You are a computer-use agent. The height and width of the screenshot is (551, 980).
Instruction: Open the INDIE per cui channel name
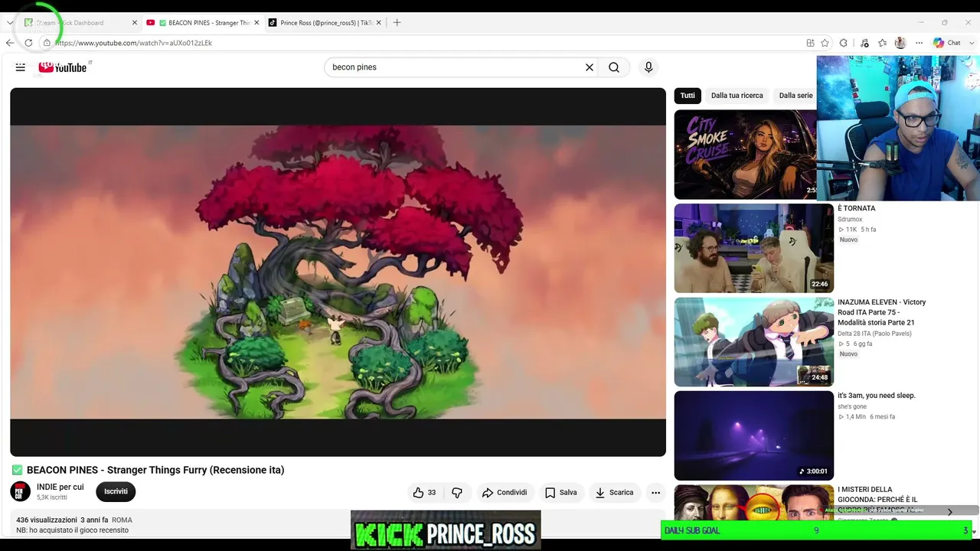pos(60,487)
